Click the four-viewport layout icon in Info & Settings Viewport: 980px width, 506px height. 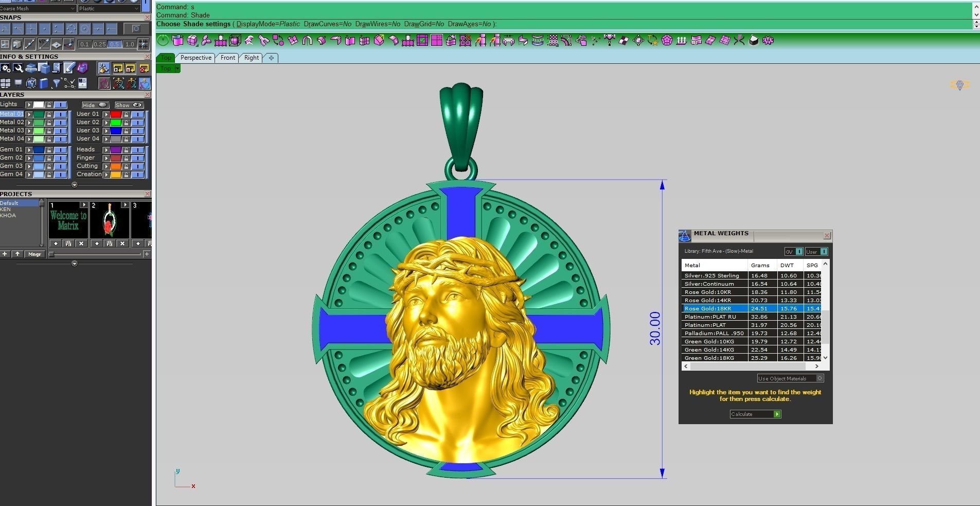6,83
